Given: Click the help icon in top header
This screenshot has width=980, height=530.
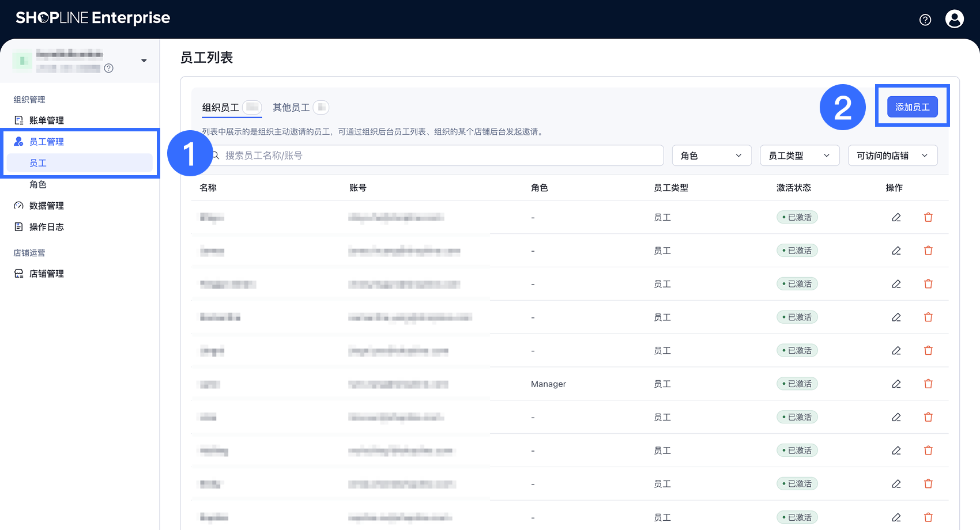Looking at the screenshot, I should (x=925, y=20).
